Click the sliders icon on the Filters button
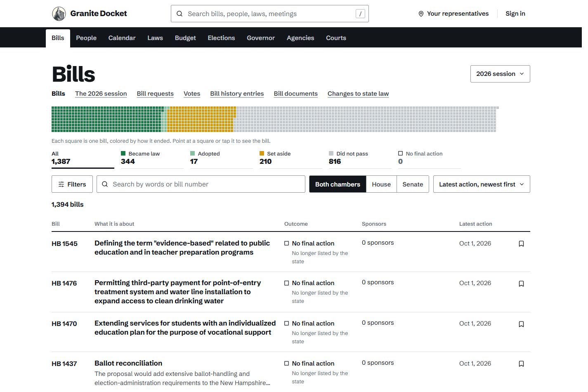 61,184
